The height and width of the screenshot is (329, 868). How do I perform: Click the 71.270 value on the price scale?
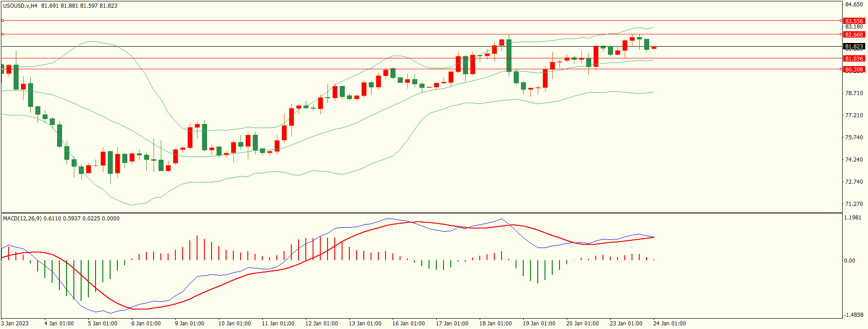(854, 204)
